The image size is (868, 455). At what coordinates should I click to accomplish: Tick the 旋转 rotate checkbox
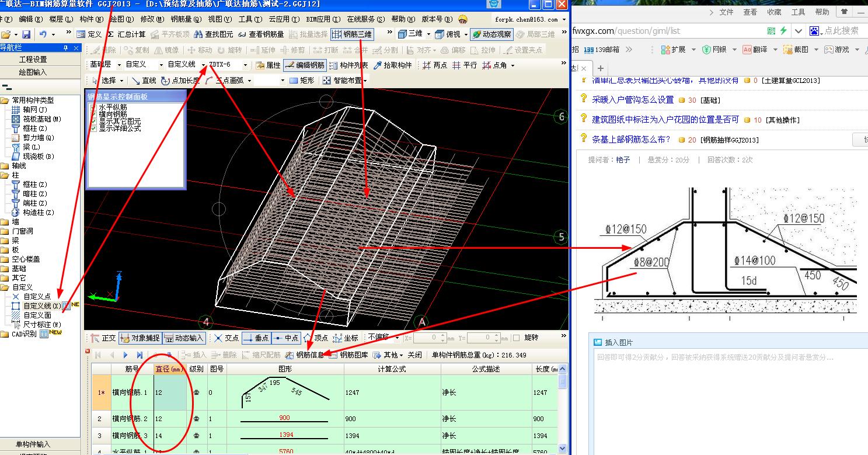[x=516, y=338]
